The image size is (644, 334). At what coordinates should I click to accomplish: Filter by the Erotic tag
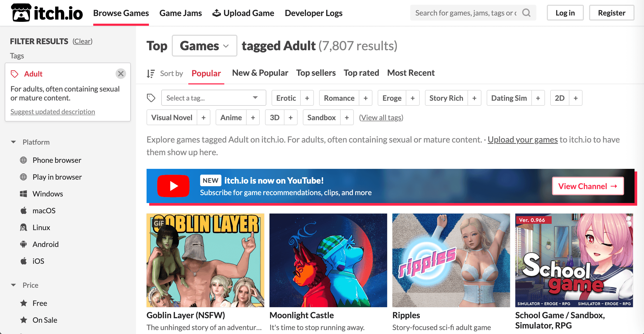click(x=286, y=98)
